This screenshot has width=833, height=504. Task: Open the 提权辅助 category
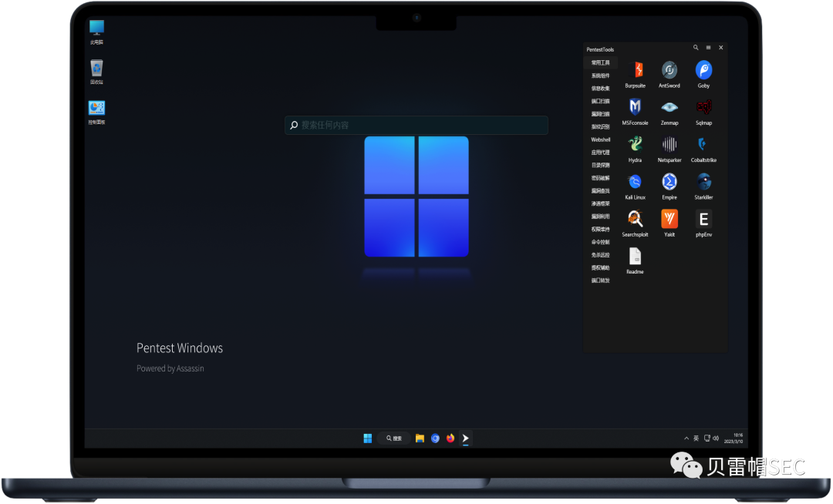pyautogui.click(x=600, y=267)
